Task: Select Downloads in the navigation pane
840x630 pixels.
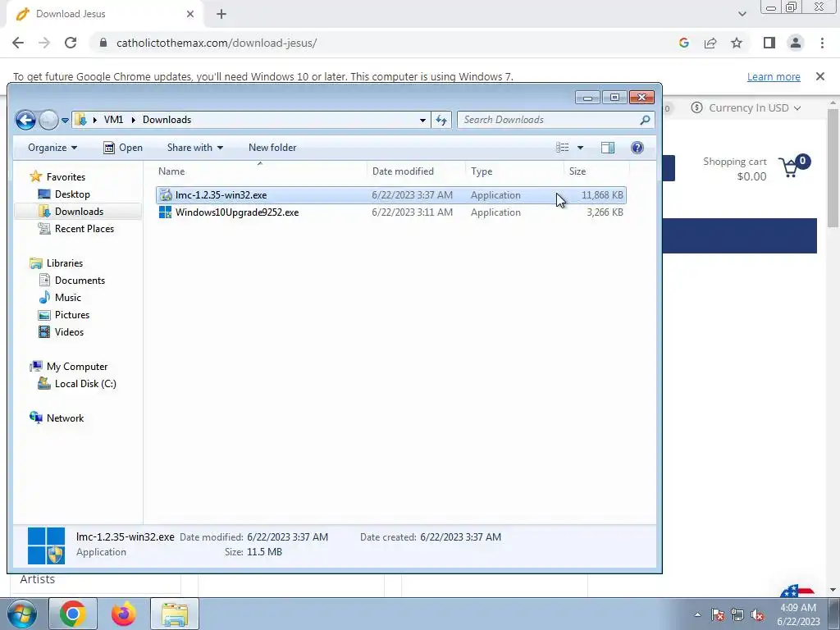Action: 79,212
